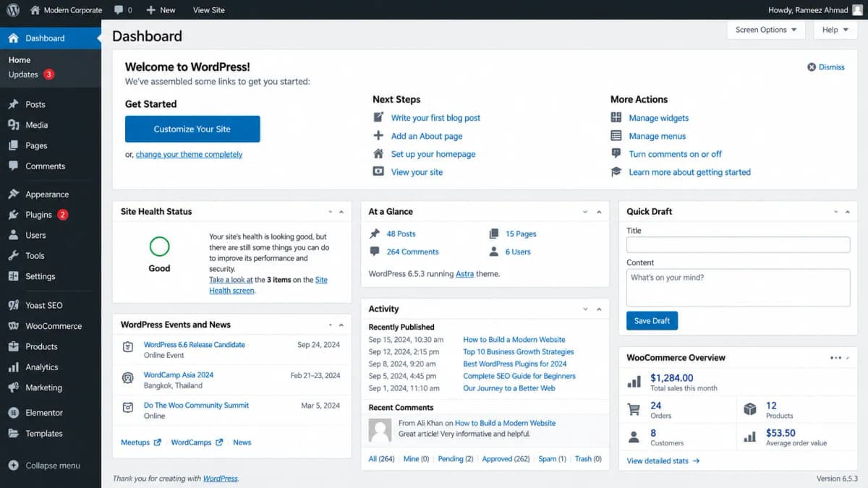The image size is (868, 488).
Task: Move down the Site Health Status widget
Action: coord(331,212)
